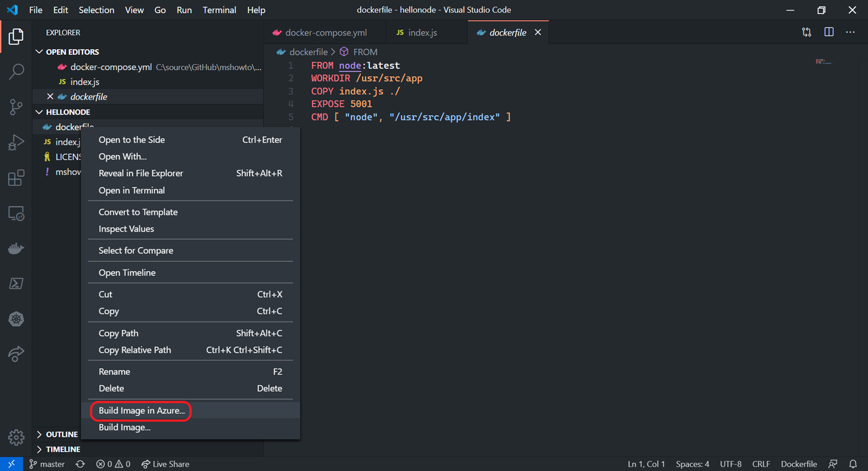Select Open With... in context menu
This screenshot has height=471, width=868.
190,156
